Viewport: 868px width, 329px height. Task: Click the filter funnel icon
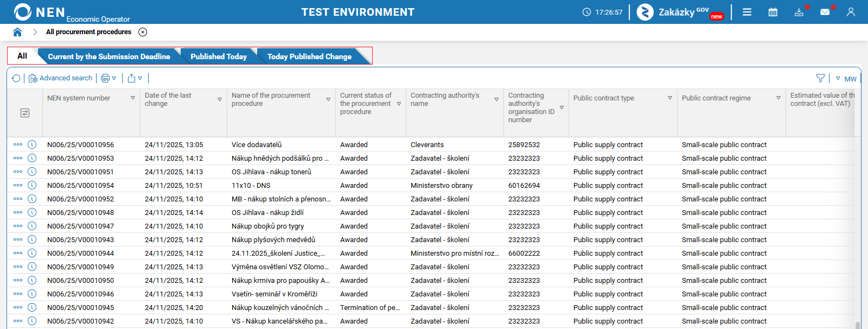point(821,78)
